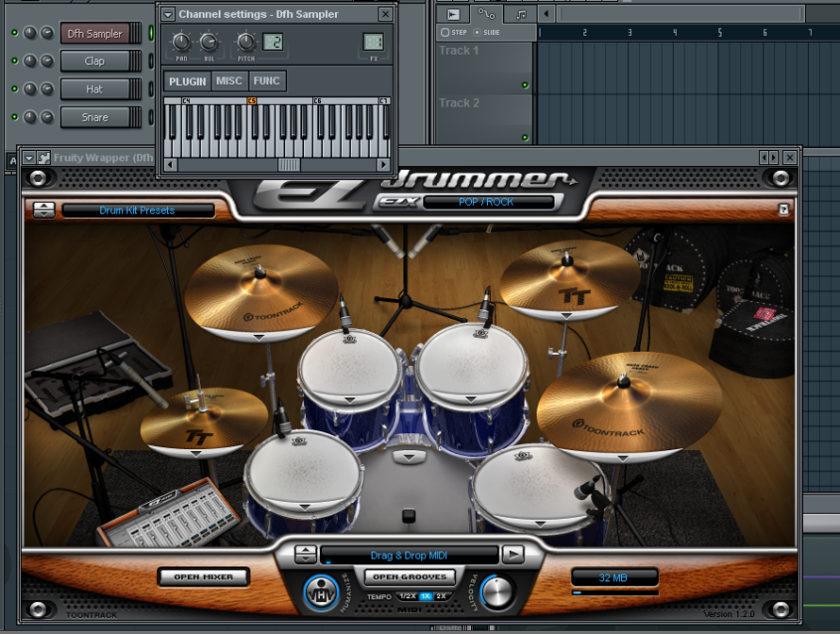Select the Snare channel button
Image resolution: width=840 pixels, height=634 pixels.
pyautogui.click(x=94, y=117)
